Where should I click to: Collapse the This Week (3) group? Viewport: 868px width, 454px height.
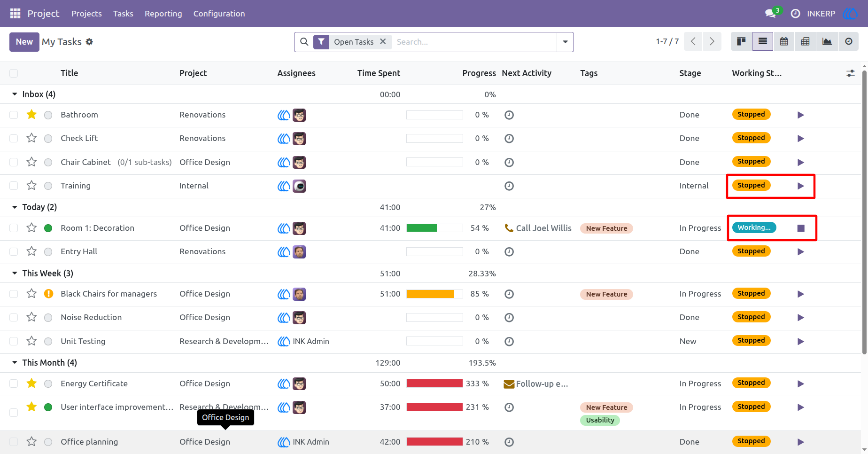[x=15, y=274]
